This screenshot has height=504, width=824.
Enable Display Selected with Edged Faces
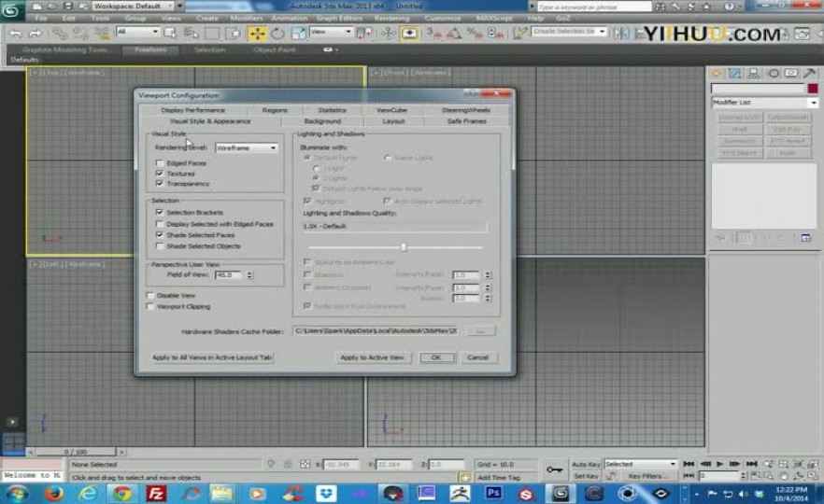click(160, 224)
